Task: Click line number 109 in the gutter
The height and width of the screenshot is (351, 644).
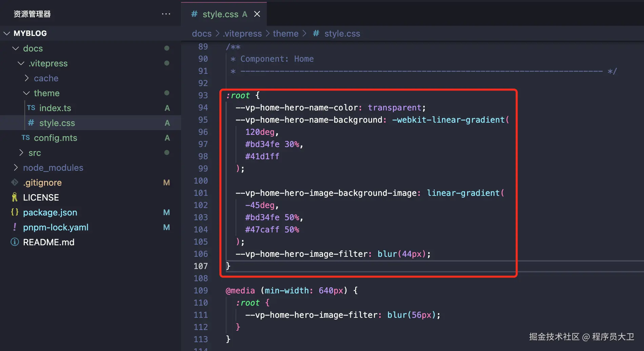Action: (201, 291)
